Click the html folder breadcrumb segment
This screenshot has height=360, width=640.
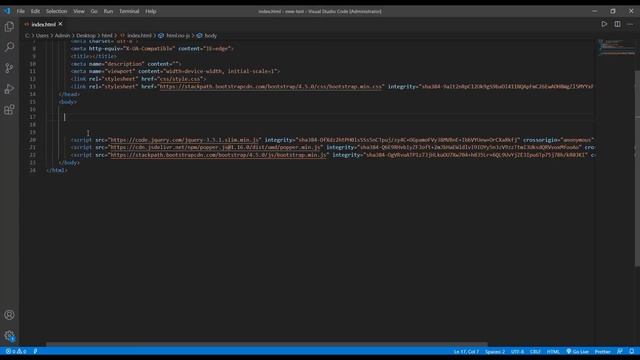107,36
